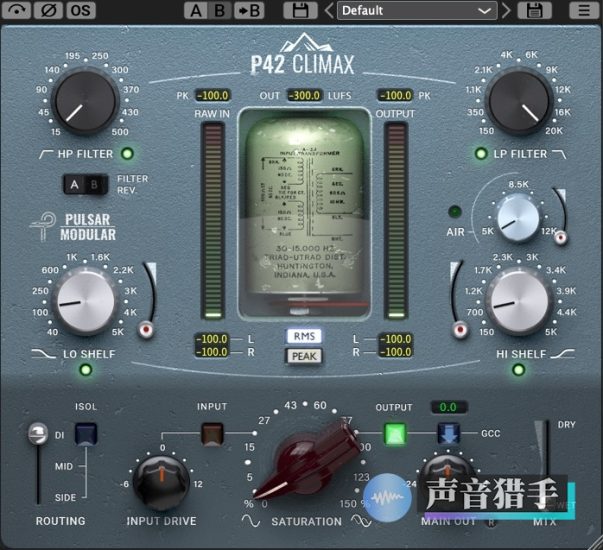Toggle the LP FILTER green LED
Screen dimensions: 603x550
click(x=481, y=154)
